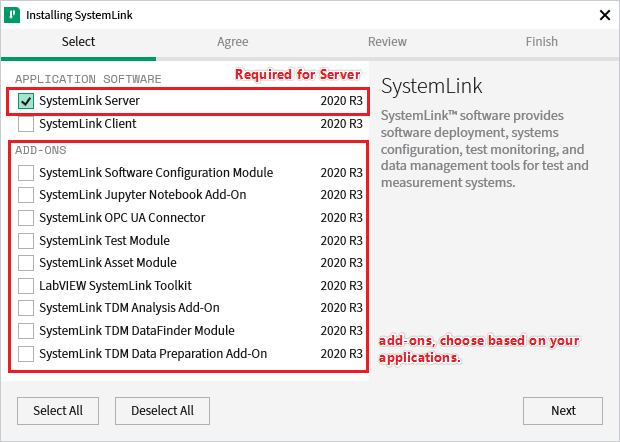The width and height of the screenshot is (620, 442).
Task: Click SystemLink TDM Data Preparation Add-On label
Action: click(153, 354)
